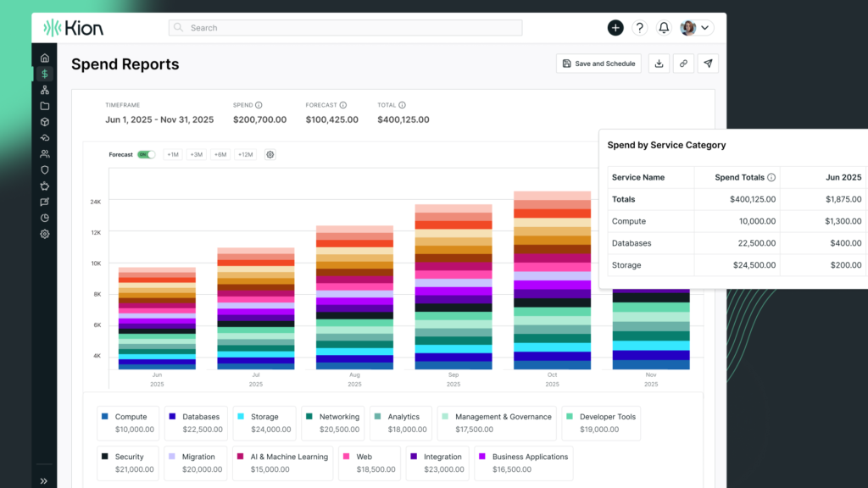Open the users icon in sidebar
Screen dimensions: 868x488
click(45, 154)
